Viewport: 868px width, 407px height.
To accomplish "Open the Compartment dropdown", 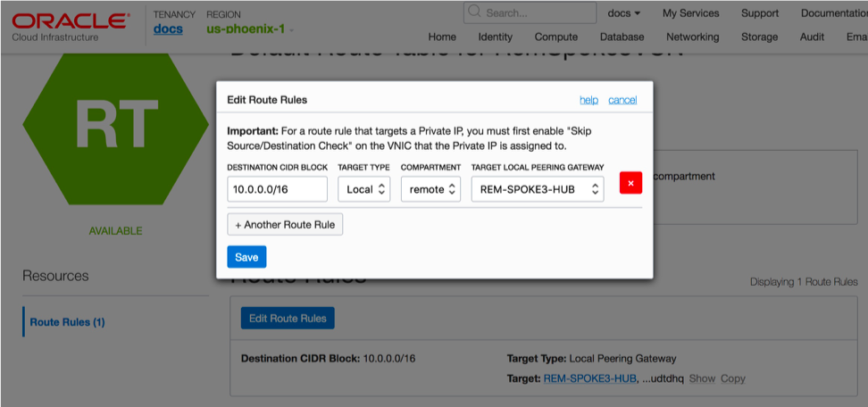I will point(430,189).
